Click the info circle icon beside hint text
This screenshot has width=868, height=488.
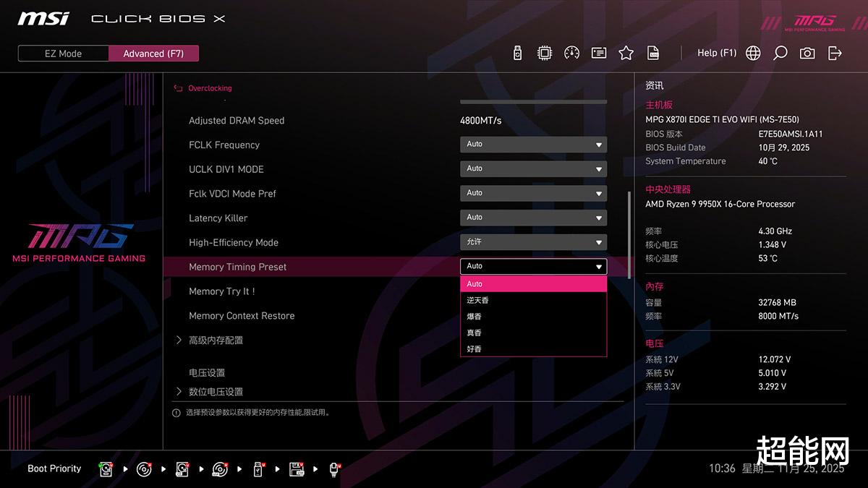pyautogui.click(x=176, y=413)
